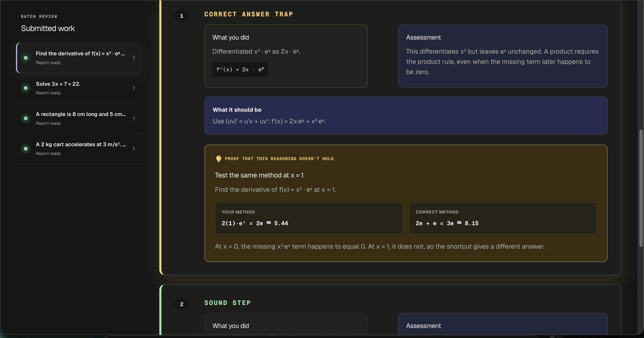
Task: Expand the derivative problem chevron
Action: coord(134,58)
